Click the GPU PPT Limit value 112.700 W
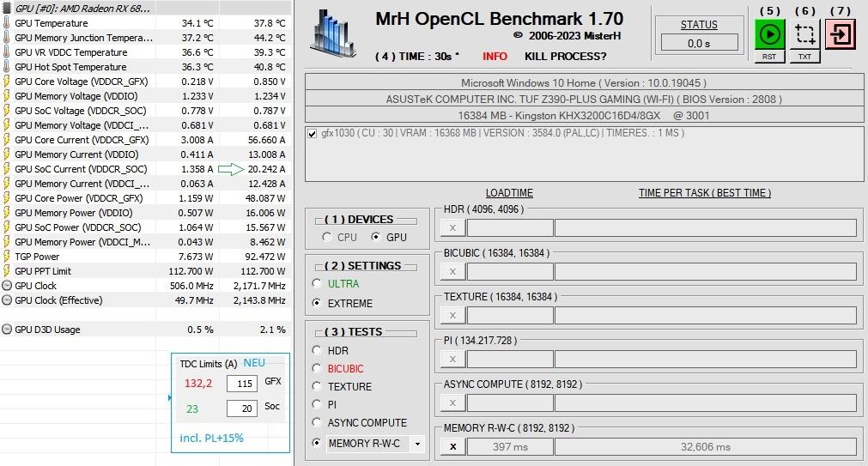The height and width of the screenshot is (466, 868). [191, 271]
